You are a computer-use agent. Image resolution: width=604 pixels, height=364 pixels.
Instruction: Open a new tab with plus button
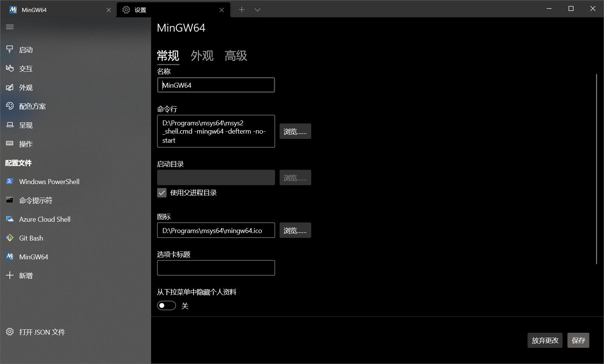[x=242, y=10]
